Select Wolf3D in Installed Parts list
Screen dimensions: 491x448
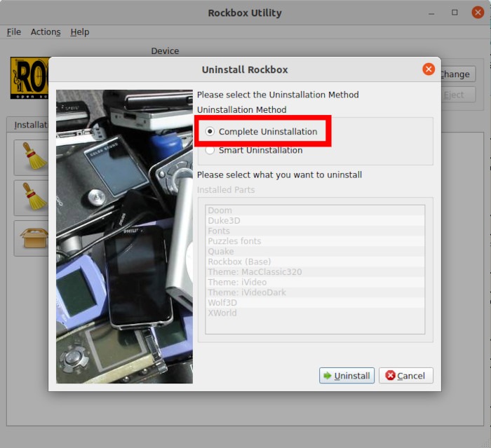tap(315, 303)
